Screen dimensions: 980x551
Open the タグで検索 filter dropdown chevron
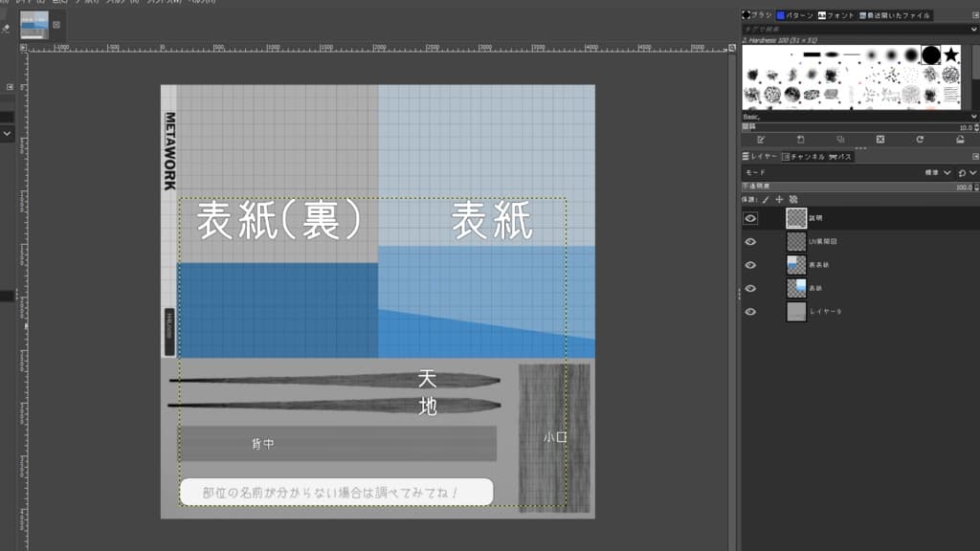point(973,28)
